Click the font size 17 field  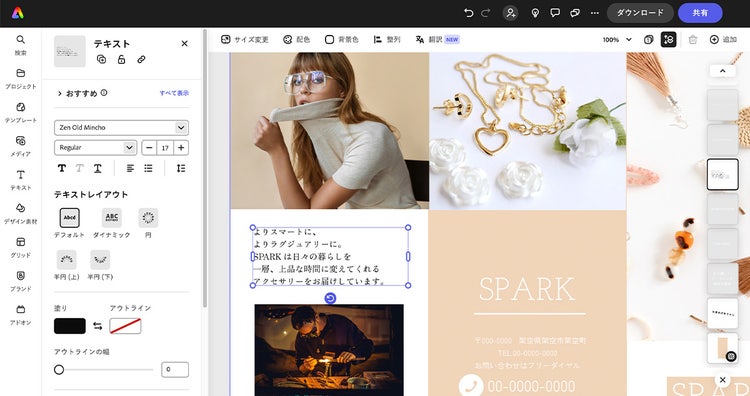pyautogui.click(x=165, y=148)
